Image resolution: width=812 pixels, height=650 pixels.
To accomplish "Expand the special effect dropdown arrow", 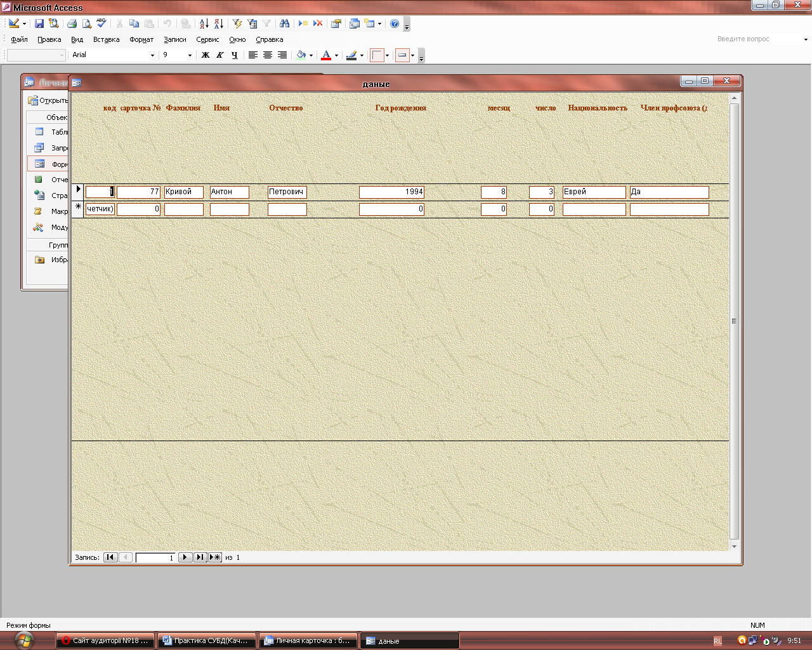I will click(x=412, y=55).
